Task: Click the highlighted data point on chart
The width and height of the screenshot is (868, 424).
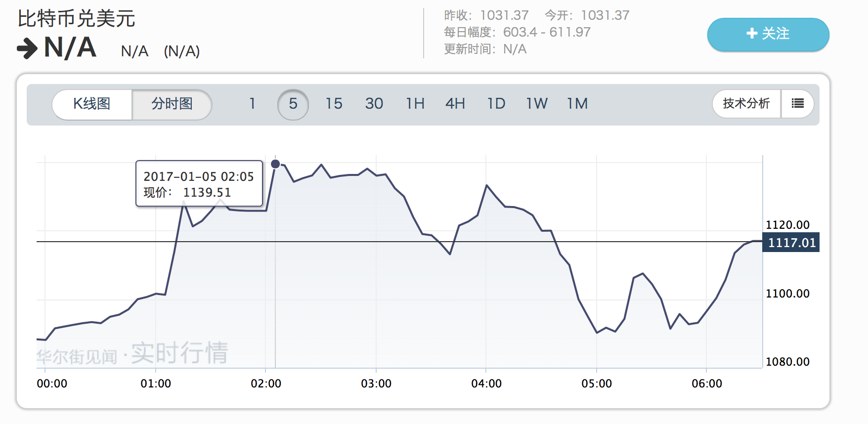Action: click(x=275, y=164)
